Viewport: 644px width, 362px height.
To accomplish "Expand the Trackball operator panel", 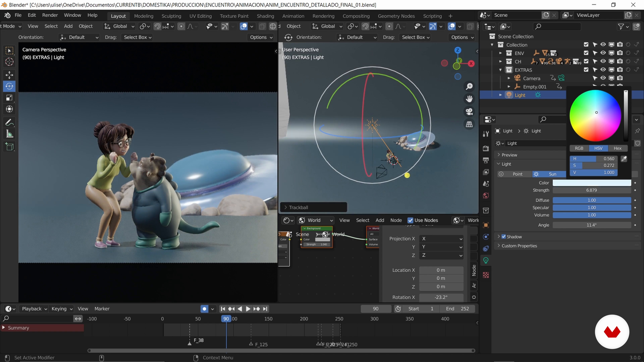I will tap(313, 207).
